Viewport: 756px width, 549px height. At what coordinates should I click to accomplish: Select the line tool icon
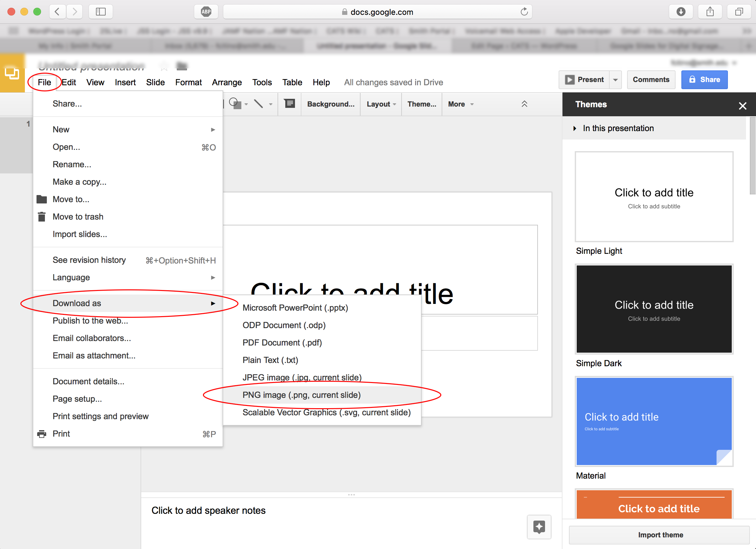click(x=258, y=104)
